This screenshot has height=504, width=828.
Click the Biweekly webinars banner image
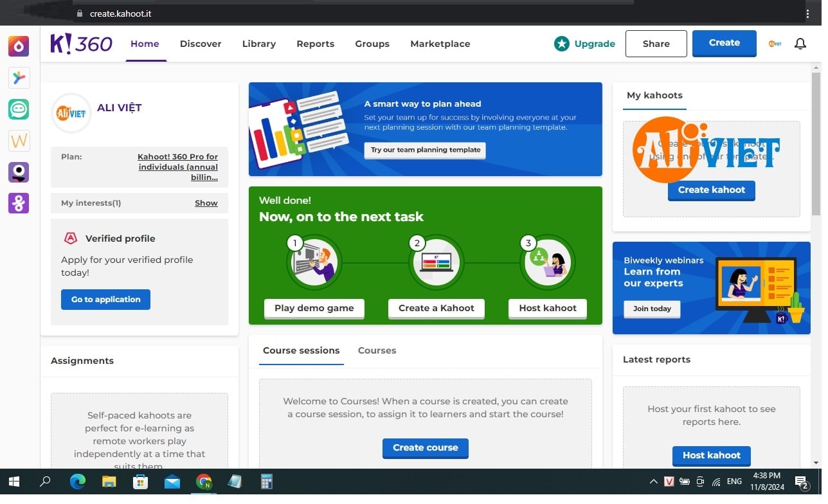point(712,288)
